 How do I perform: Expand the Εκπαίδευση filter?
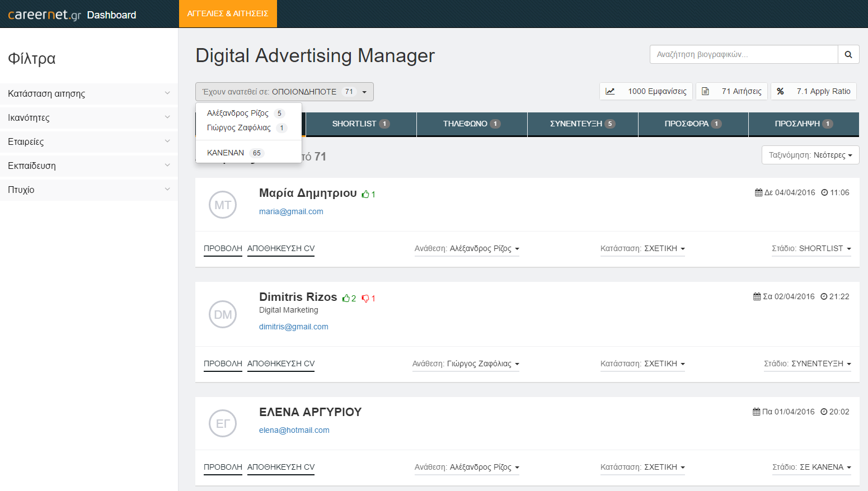[89, 166]
